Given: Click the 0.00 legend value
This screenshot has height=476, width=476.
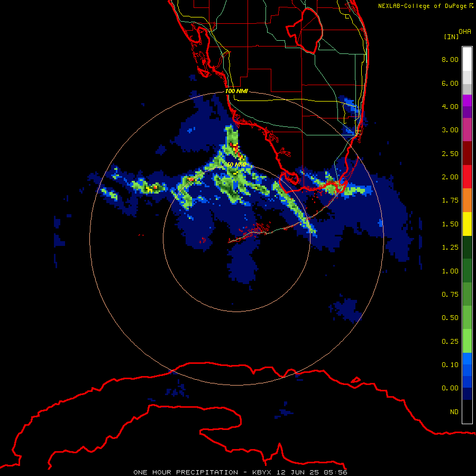Looking at the screenshot, I should [450, 388].
